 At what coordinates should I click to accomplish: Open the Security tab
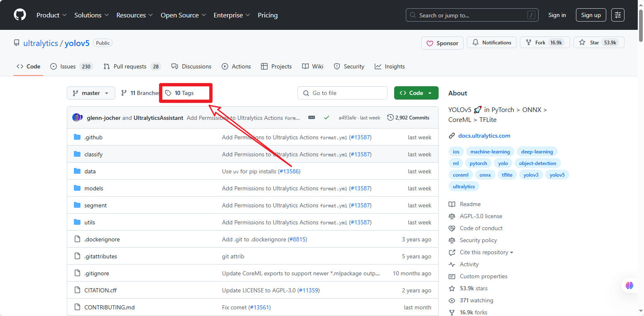[x=349, y=66]
